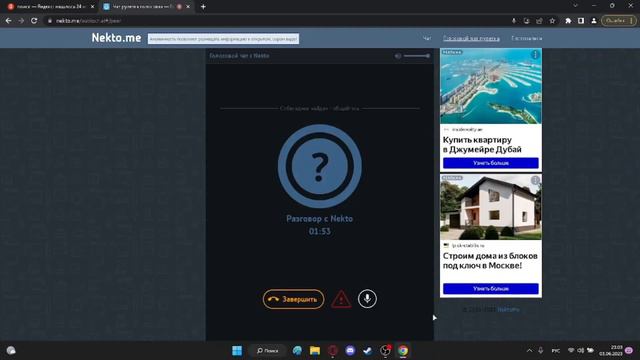This screenshot has width=640, height=360.
Task: Close the first browser tab
Action: pyautogui.click(x=92, y=7)
